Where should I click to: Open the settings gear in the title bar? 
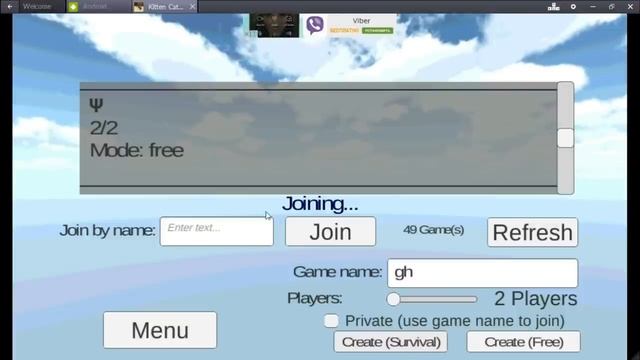[x=573, y=7]
